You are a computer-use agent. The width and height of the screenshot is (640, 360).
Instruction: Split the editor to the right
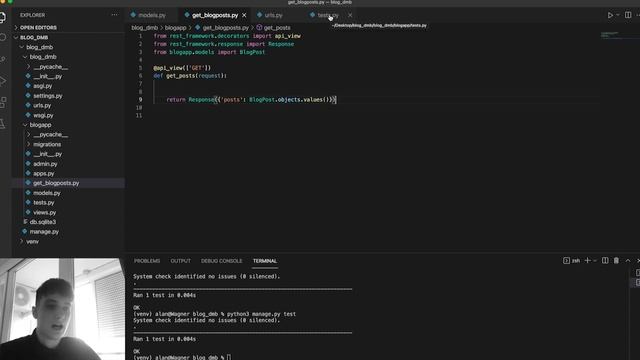(628, 15)
